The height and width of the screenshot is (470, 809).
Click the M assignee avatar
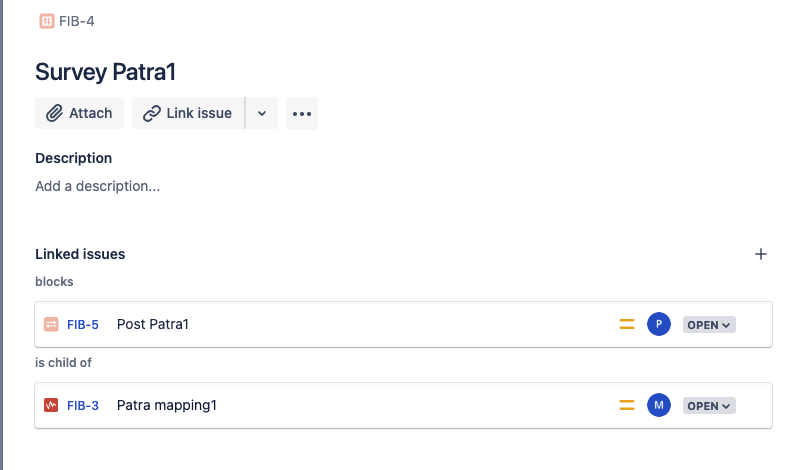[659, 405]
